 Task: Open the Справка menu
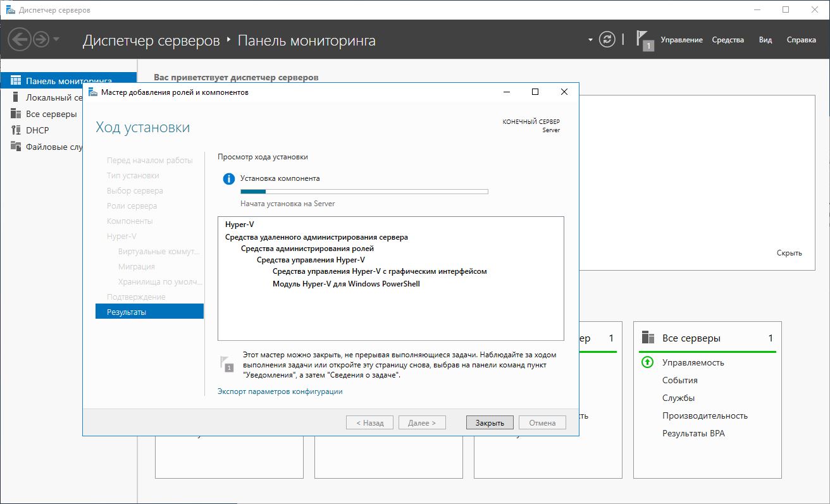pos(801,40)
